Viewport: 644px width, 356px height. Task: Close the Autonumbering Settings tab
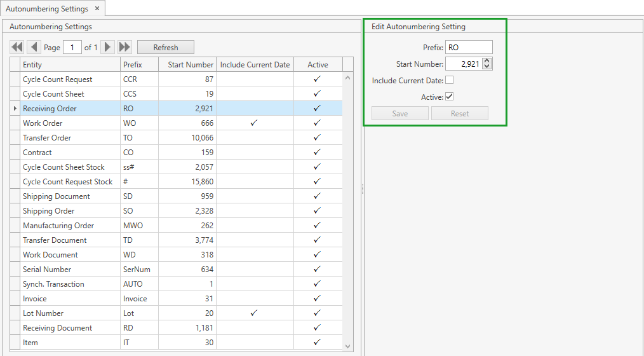[x=97, y=8]
